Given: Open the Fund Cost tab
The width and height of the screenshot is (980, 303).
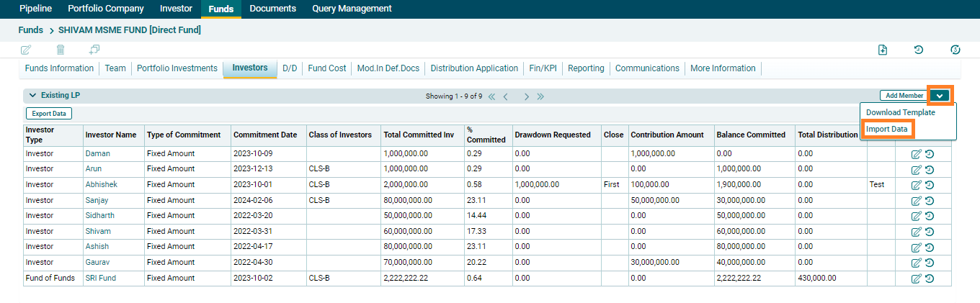Looking at the screenshot, I should pyautogui.click(x=326, y=68).
